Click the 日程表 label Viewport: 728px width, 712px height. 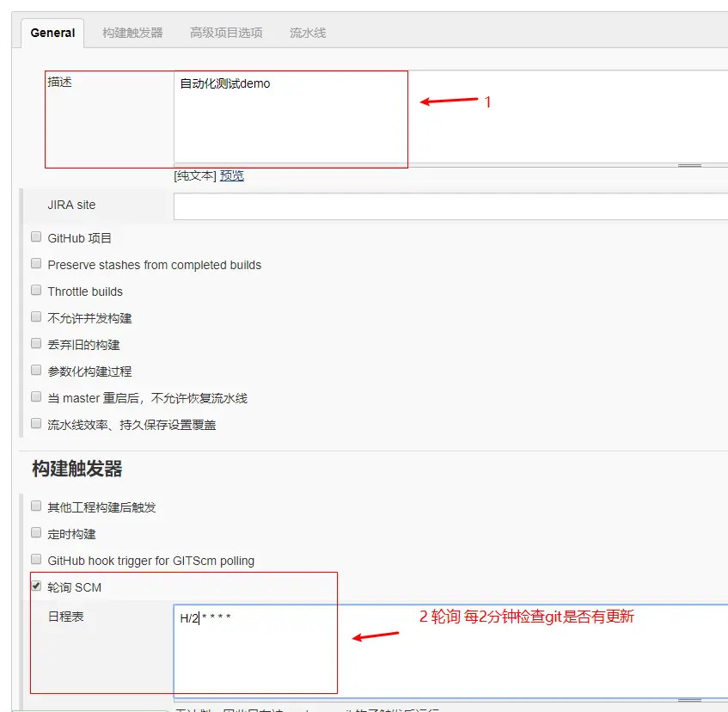click(65, 617)
